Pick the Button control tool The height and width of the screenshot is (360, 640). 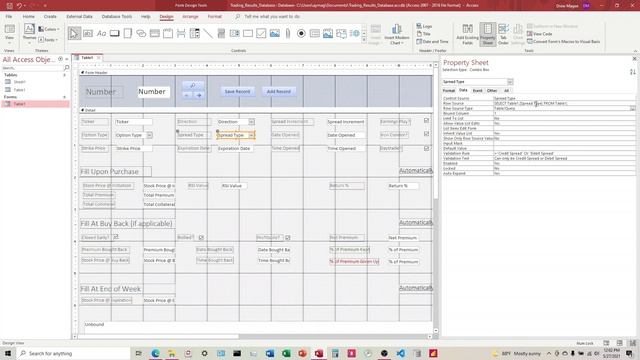[115, 33]
